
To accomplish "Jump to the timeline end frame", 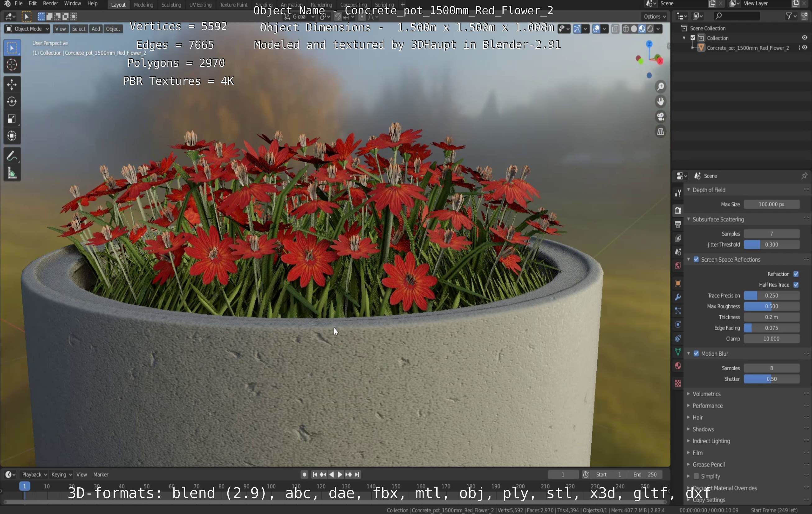I will (x=357, y=475).
